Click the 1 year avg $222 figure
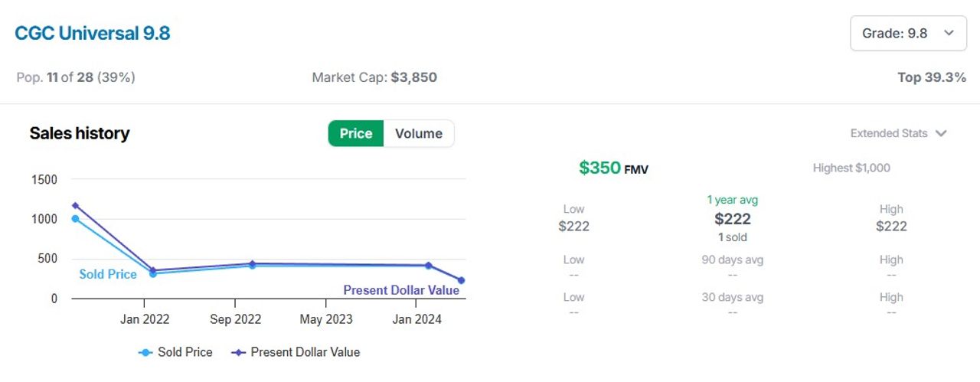 click(732, 219)
